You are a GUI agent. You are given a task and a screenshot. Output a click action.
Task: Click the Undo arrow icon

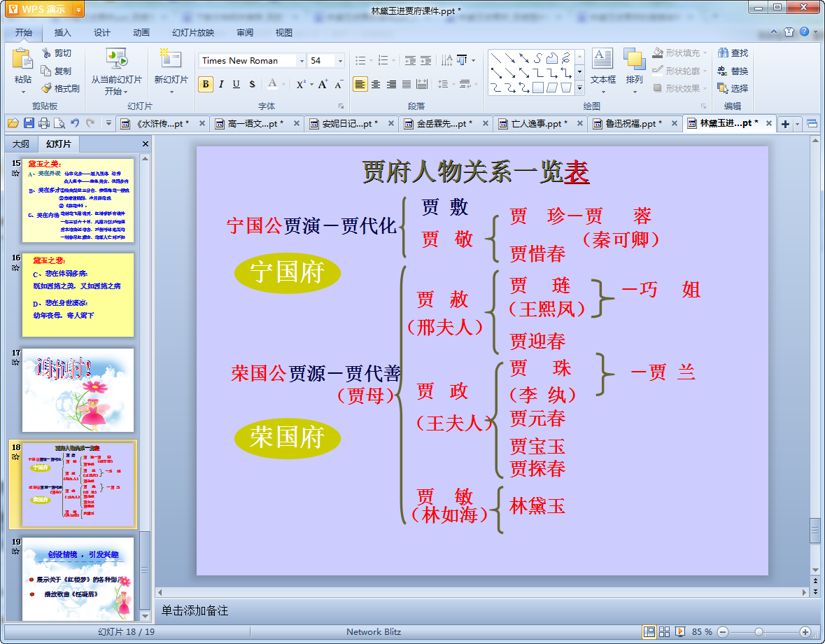pyautogui.click(x=75, y=123)
